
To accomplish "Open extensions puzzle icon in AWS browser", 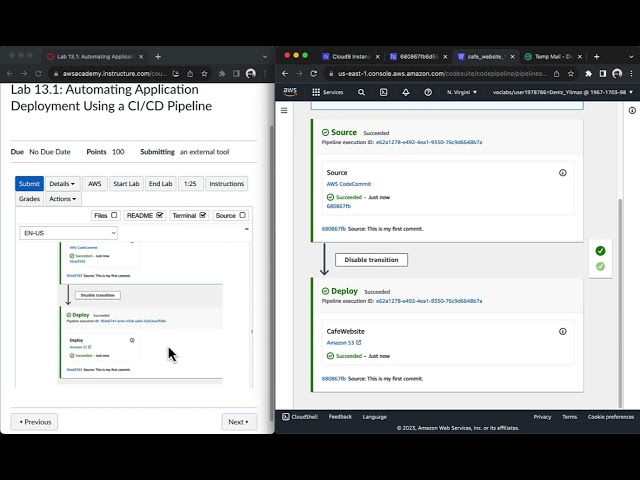I will tap(589, 73).
